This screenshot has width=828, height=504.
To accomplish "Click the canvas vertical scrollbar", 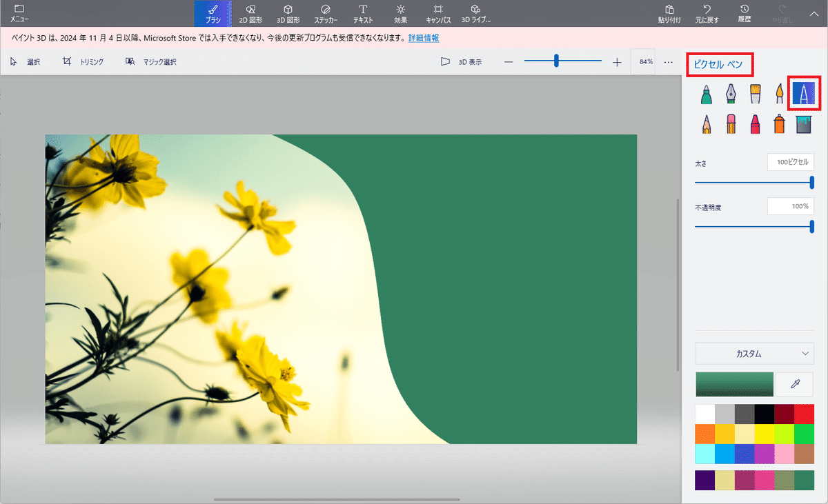I will (x=678, y=286).
